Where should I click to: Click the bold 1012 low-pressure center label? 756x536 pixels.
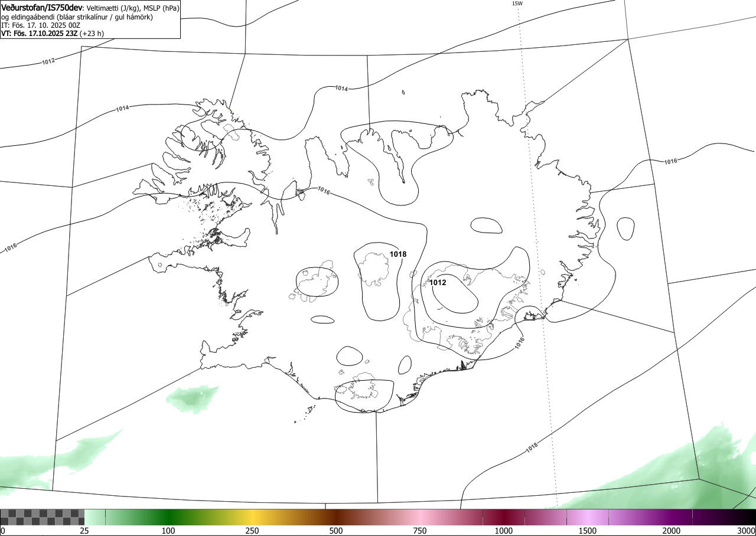[438, 283]
